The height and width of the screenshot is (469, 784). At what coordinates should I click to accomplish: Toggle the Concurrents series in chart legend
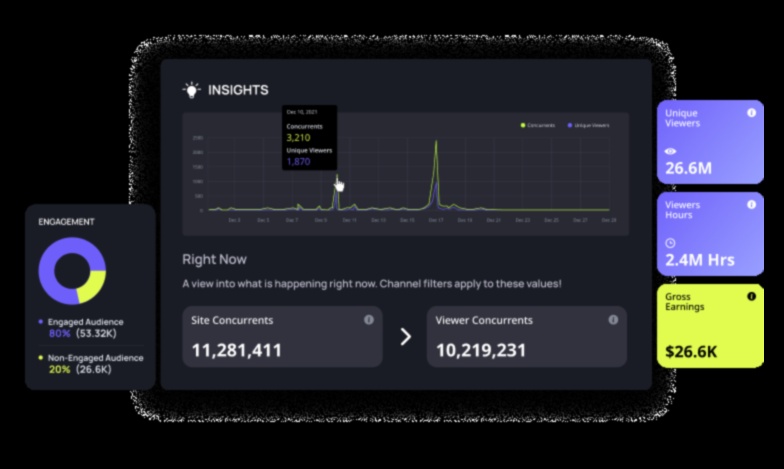(538, 125)
